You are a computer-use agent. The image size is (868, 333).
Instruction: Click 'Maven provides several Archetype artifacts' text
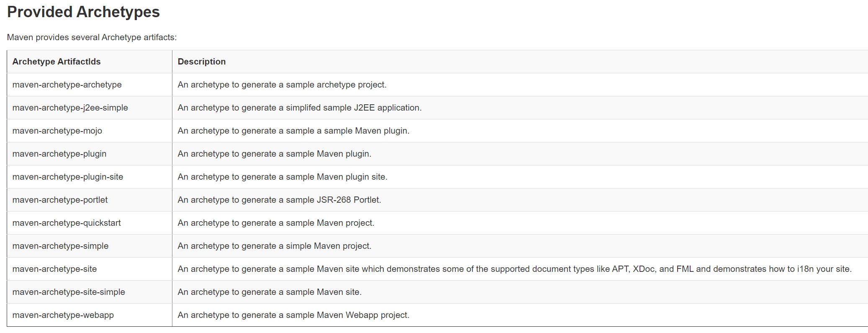(x=92, y=37)
